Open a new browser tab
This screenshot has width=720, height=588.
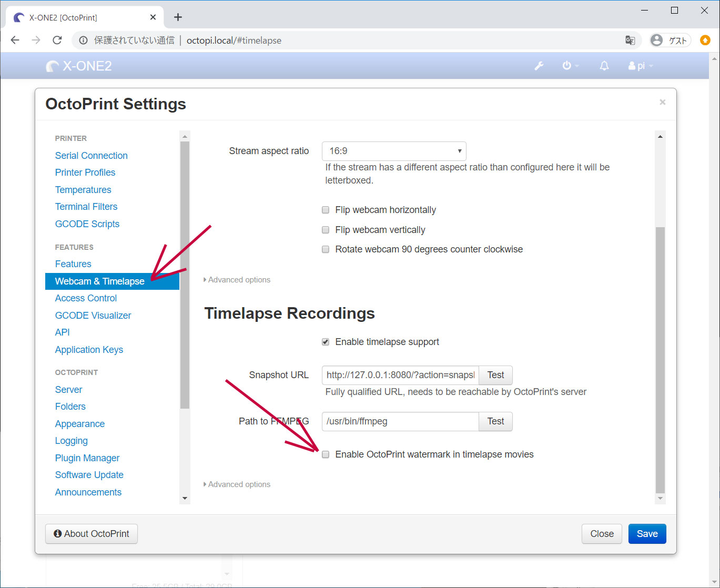click(178, 17)
